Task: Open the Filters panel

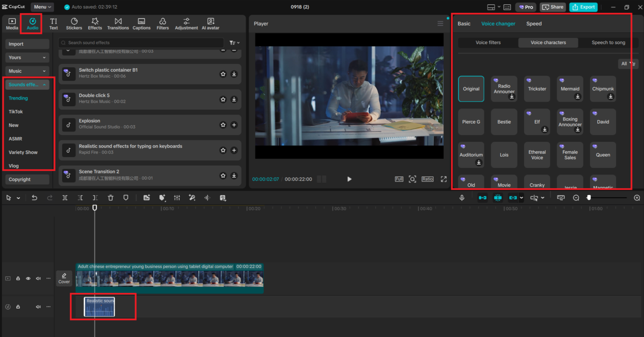Action: [162, 23]
